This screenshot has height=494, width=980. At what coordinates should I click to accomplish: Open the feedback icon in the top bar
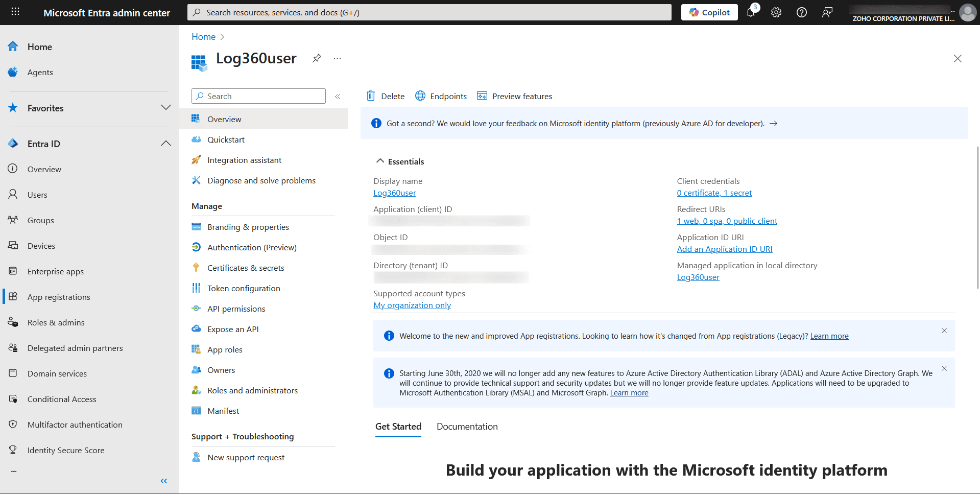(x=826, y=12)
